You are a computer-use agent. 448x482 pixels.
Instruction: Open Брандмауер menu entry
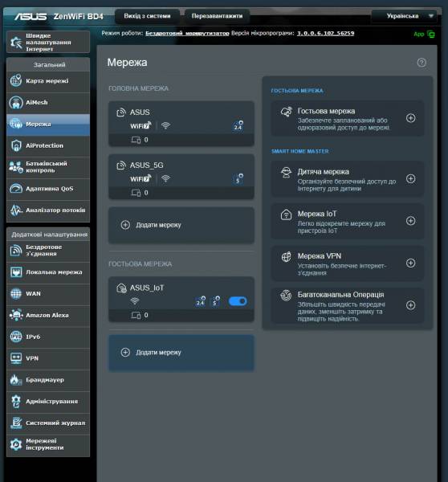click(x=48, y=380)
